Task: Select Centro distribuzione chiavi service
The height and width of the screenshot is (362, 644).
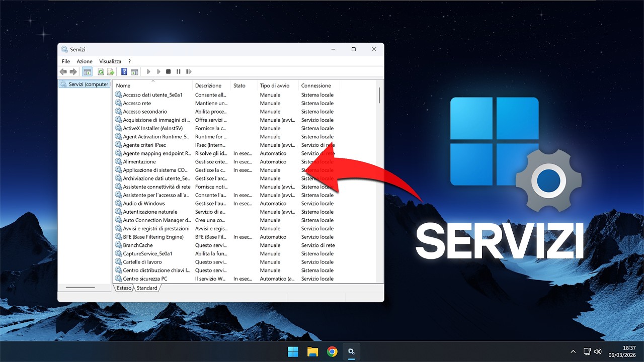Action: pyautogui.click(x=156, y=270)
